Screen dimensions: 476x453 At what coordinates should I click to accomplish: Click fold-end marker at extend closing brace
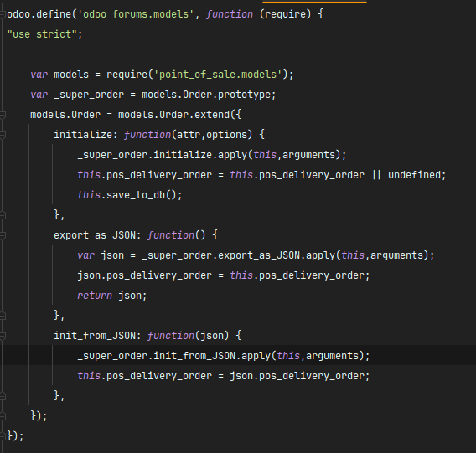(x=3, y=416)
